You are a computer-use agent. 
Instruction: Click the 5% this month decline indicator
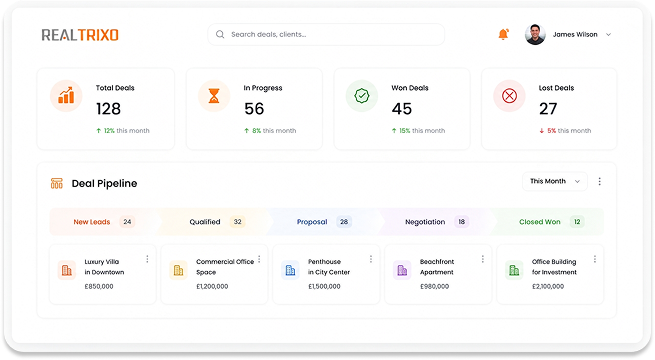[x=565, y=131]
